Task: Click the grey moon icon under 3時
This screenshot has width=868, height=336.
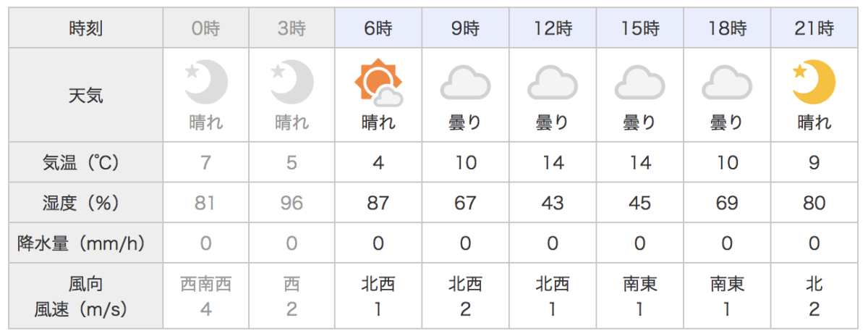Action: coord(292,82)
